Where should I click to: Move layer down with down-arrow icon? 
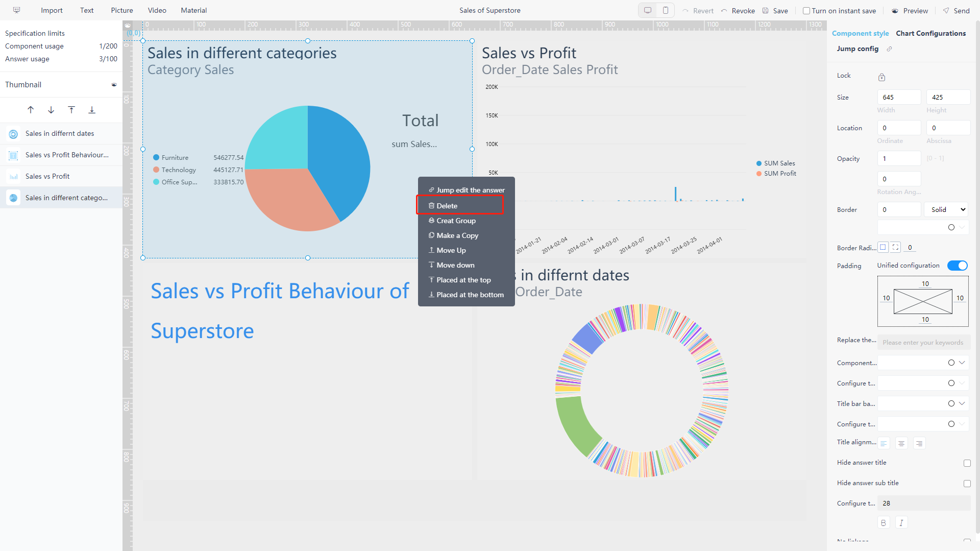tap(51, 110)
